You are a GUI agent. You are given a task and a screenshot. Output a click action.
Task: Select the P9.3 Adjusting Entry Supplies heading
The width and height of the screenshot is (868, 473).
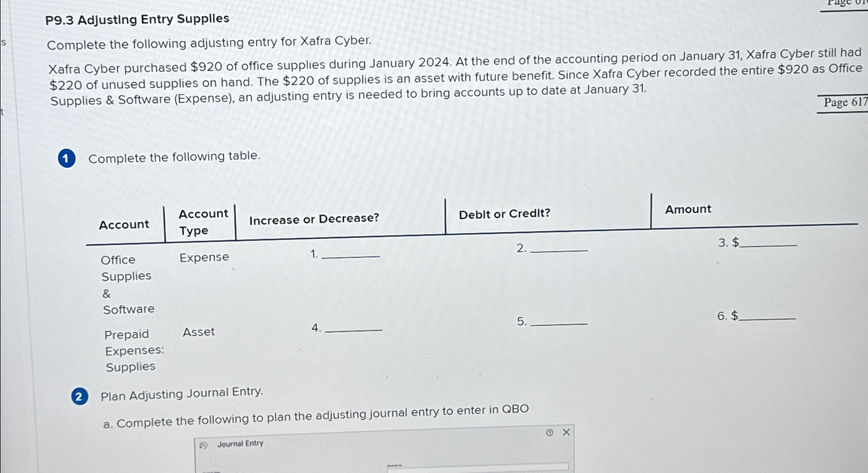coord(137,20)
